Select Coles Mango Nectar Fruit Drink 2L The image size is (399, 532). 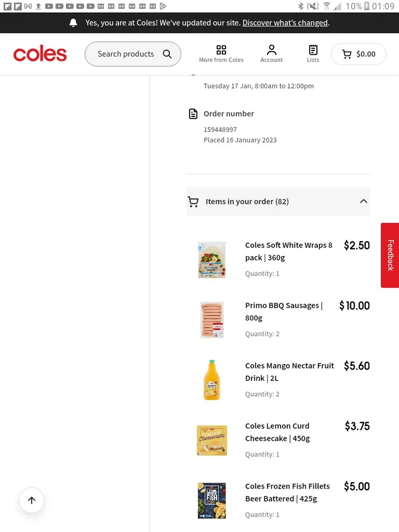point(289,371)
